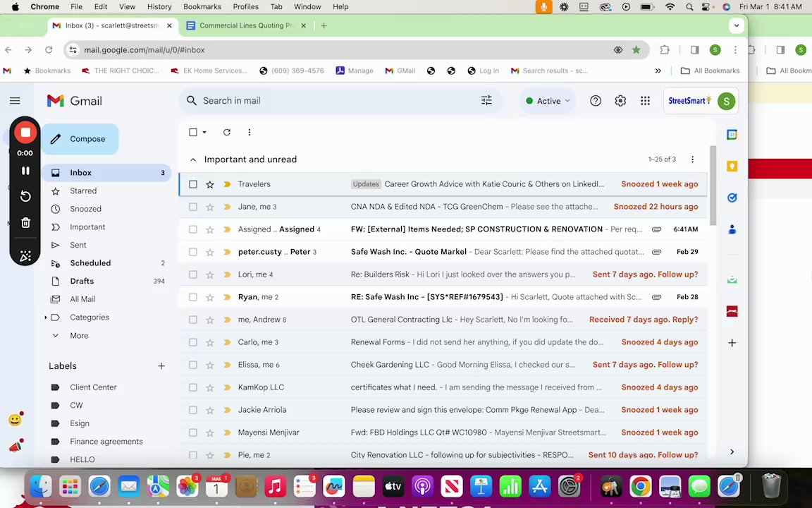Toggle importance marker on KamKop LLC email

point(227,387)
